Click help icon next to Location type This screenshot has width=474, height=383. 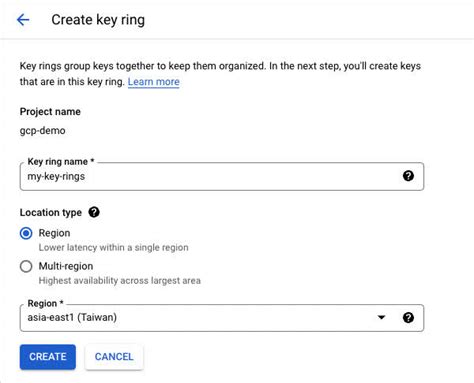[x=94, y=212]
